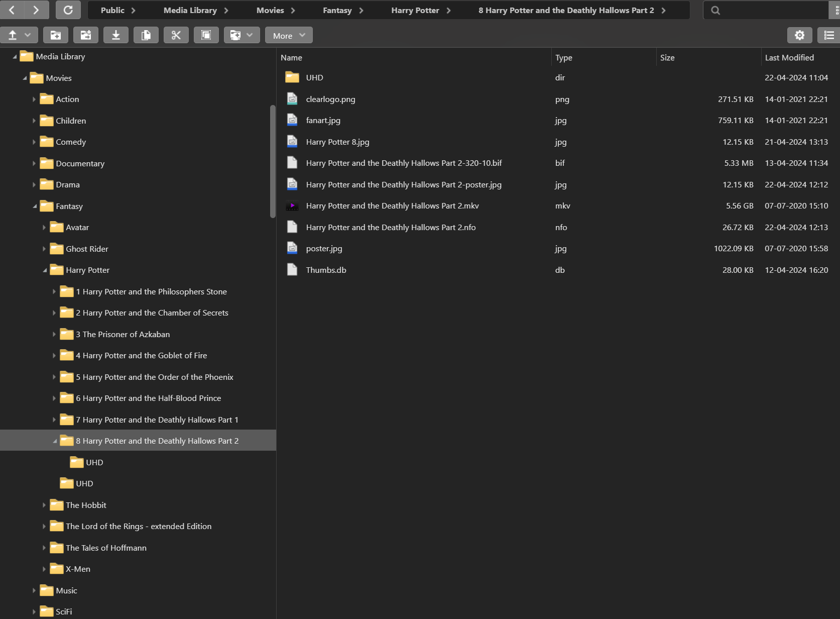Collapse the Harry Potter tree node
The image size is (840, 619).
[45, 270]
